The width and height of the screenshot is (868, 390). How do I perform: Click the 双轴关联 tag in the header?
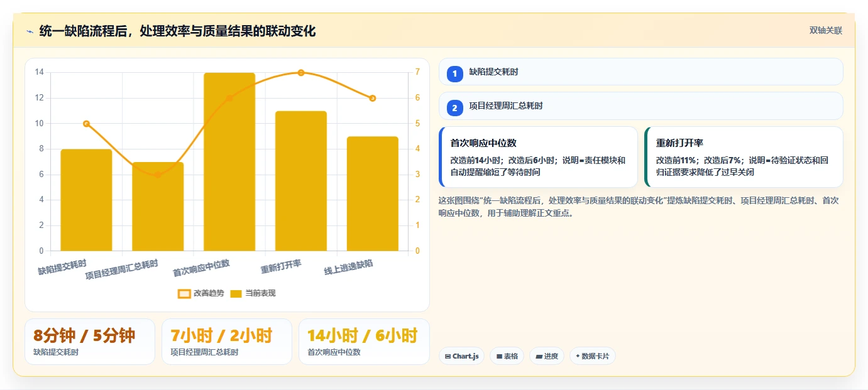click(x=825, y=30)
